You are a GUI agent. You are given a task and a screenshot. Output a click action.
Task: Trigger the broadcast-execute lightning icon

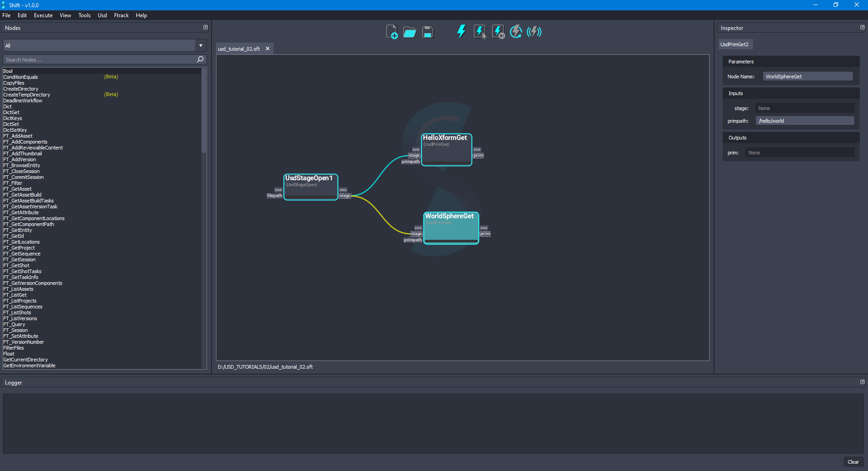tap(534, 31)
